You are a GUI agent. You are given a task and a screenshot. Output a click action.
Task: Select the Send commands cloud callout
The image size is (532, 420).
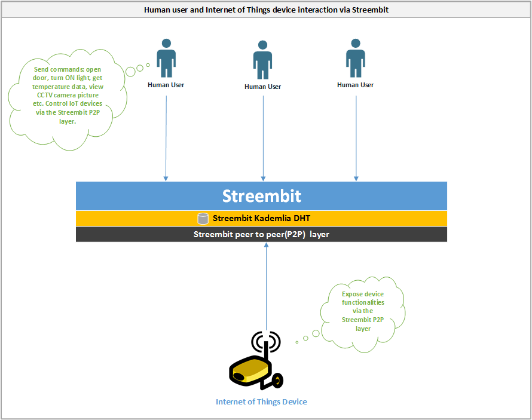tap(68, 99)
